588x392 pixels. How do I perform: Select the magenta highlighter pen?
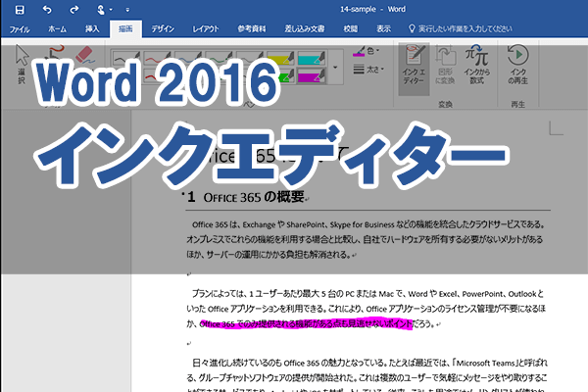[312, 76]
